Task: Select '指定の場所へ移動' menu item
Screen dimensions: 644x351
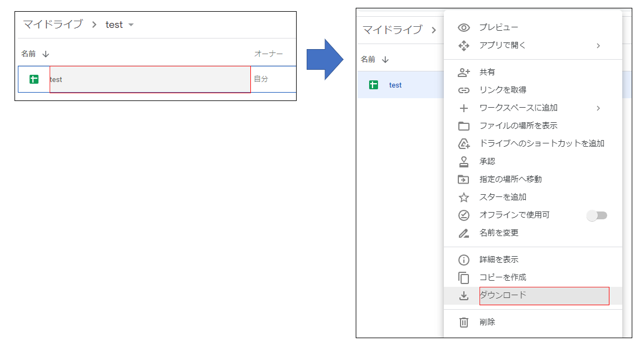Action: pyautogui.click(x=510, y=179)
